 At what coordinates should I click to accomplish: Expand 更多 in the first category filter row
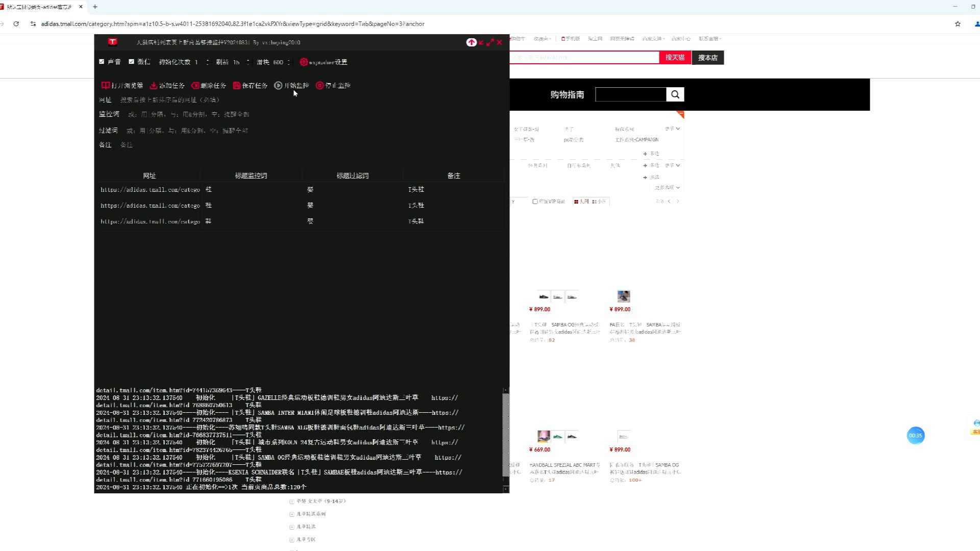point(672,129)
